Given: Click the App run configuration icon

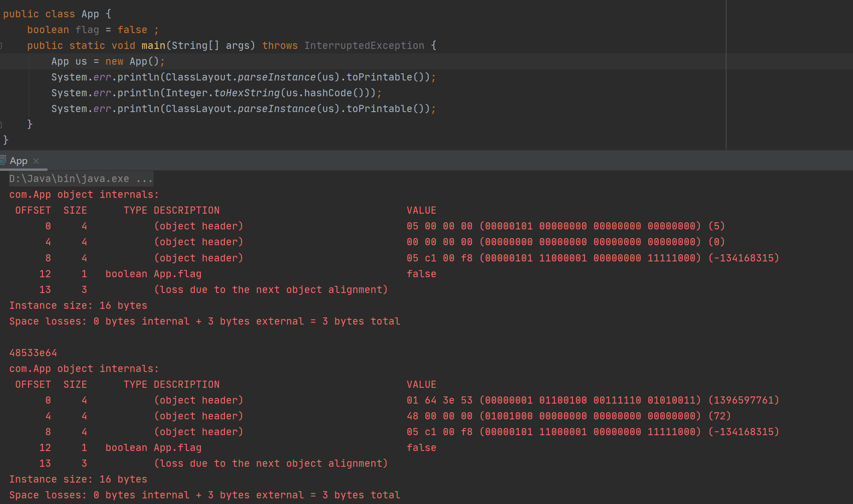Looking at the screenshot, I should point(3,161).
